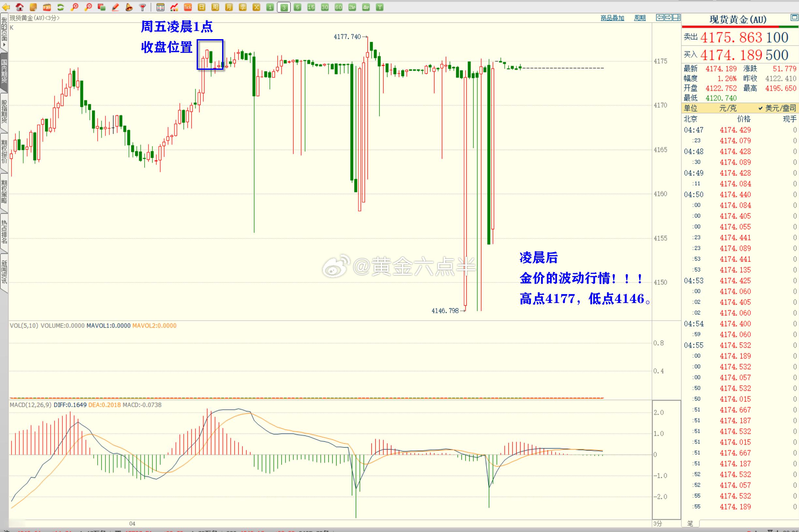Open the quote list table icon
799x532 pixels.
(160, 7)
